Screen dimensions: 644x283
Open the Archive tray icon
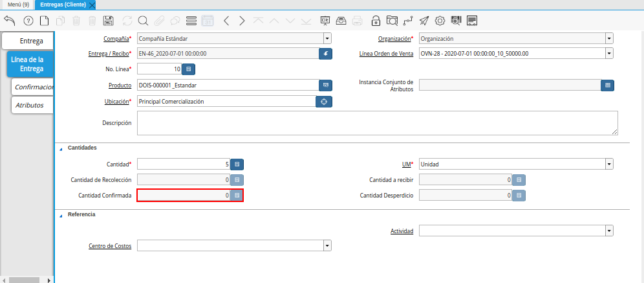341,21
